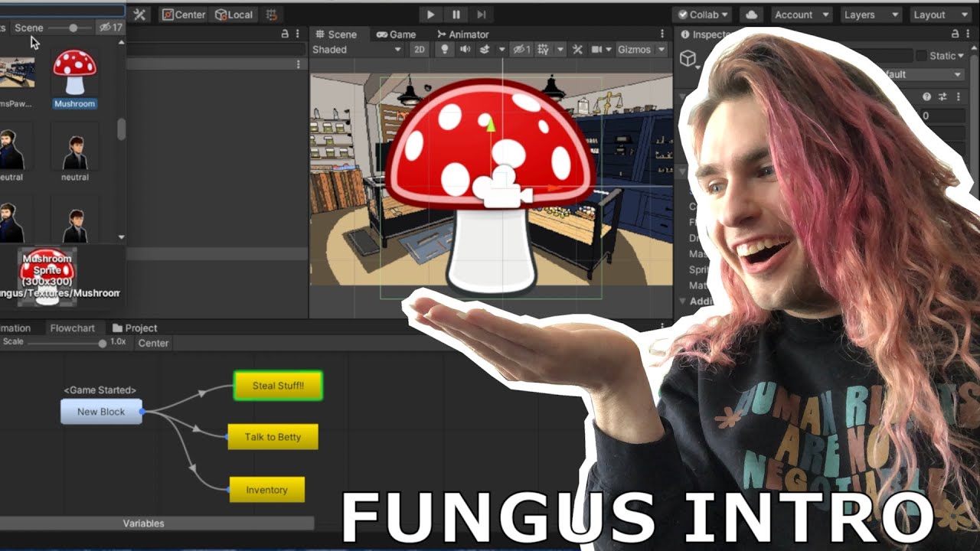This screenshot has height=551, width=980.
Task: Select the Scene tab in object picker
Action: (29, 28)
